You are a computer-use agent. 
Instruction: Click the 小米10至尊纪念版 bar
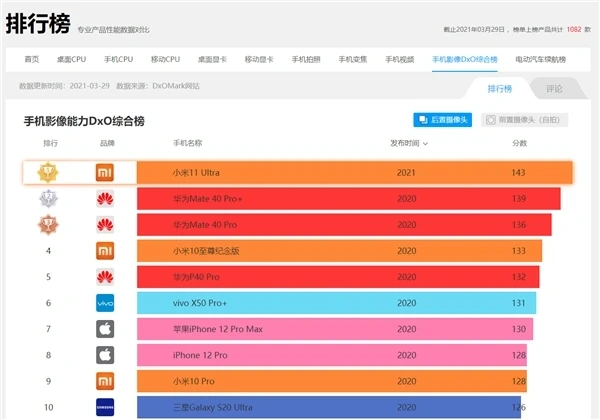(339, 251)
